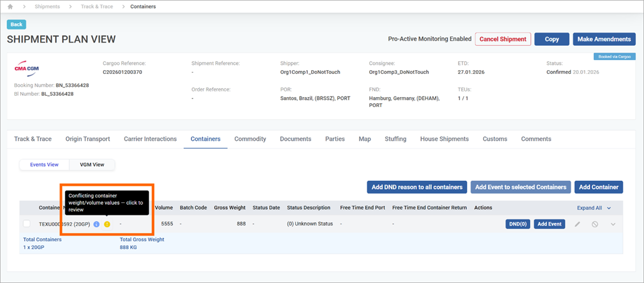The image size is (644, 283).
Task: Click the Volume column header
Action: [x=163, y=208]
